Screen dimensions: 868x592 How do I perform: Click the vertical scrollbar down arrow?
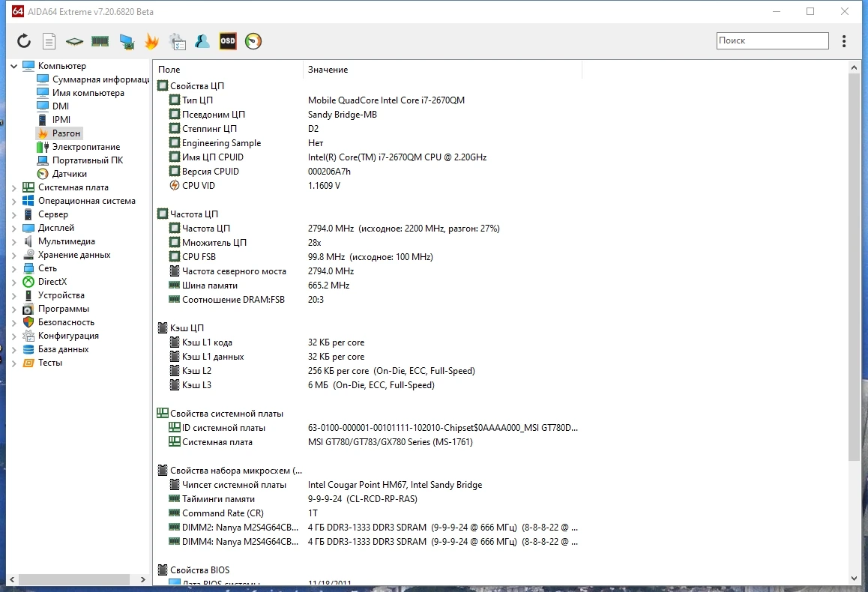point(854,579)
